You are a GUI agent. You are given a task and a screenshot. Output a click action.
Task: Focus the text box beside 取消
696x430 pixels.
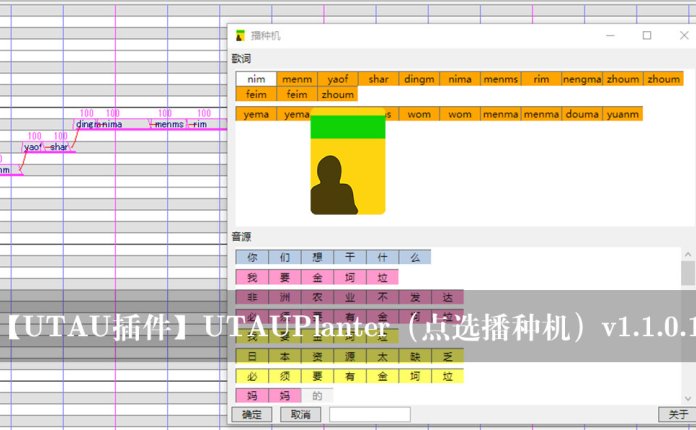click(x=370, y=414)
